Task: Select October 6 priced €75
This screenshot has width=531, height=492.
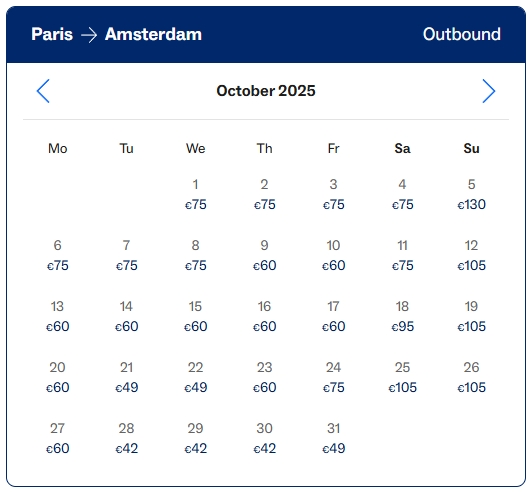Action: pyautogui.click(x=58, y=255)
